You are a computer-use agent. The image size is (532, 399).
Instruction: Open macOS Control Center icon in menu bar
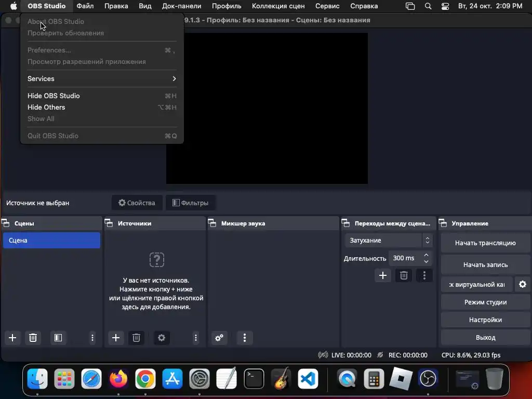click(445, 6)
